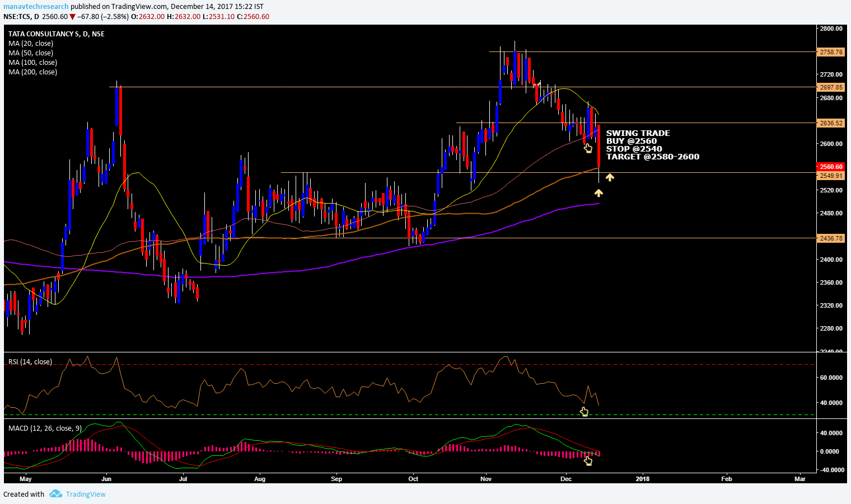Viewport: 851px width, 504px height.
Task: Click the 2436.78 price line label
Action: click(831, 238)
